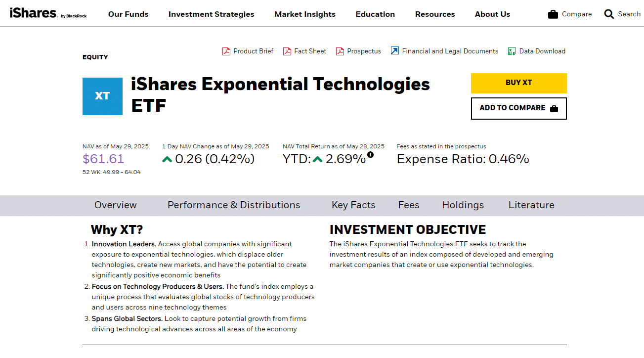Screen dimensions: 644x358
Task: Click the Financial and Legal Documents external-link icon
Action: [395, 50]
